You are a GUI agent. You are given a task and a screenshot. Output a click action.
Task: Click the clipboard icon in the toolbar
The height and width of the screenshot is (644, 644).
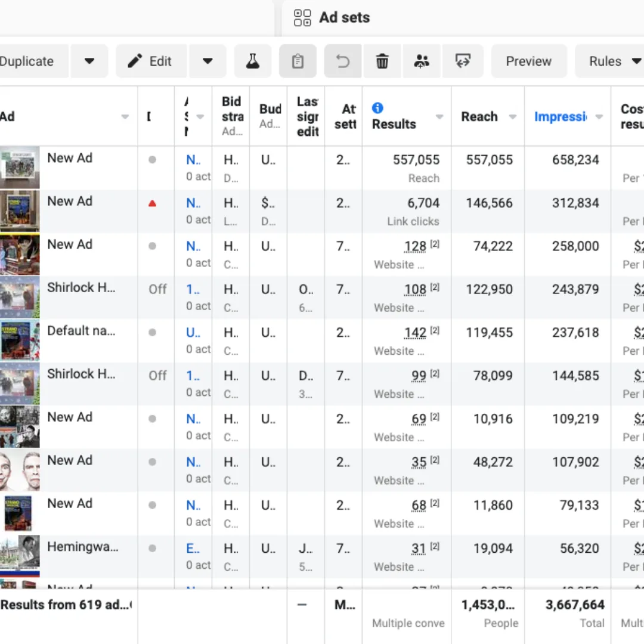298,61
